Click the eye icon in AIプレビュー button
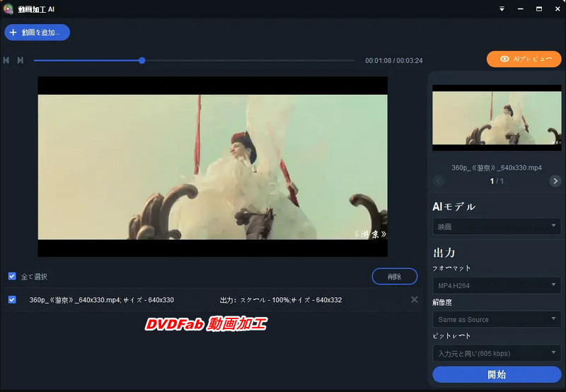Image resolution: width=566 pixels, height=392 pixels. pyautogui.click(x=504, y=59)
